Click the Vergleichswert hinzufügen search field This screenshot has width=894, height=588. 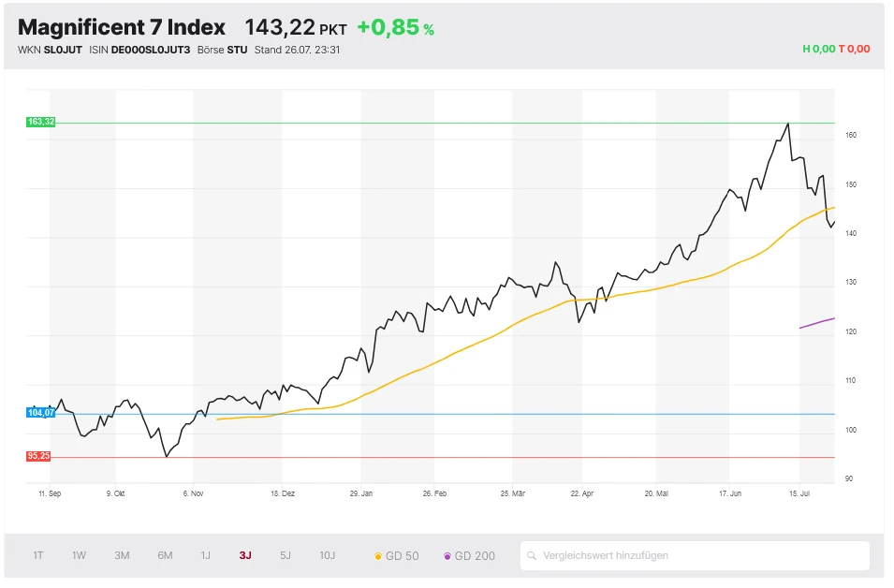[693, 554]
